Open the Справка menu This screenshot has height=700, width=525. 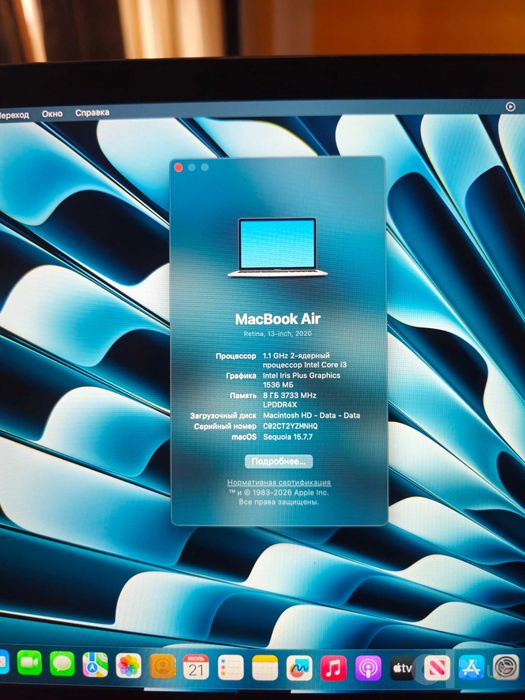click(92, 112)
